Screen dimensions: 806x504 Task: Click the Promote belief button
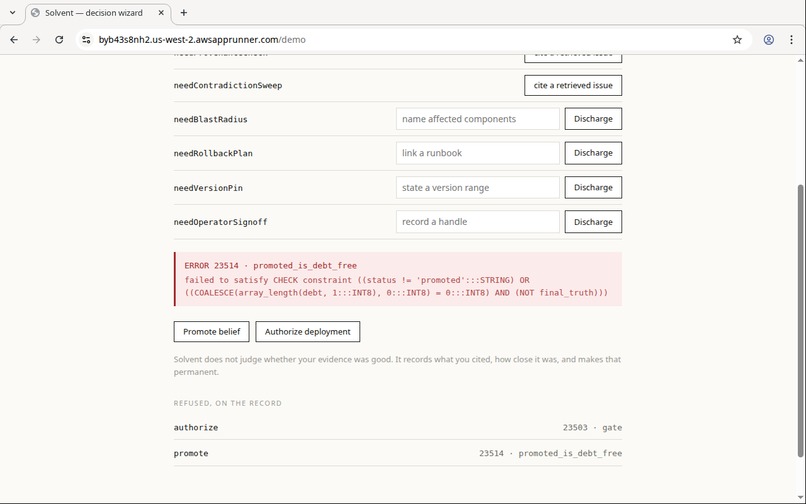click(x=211, y=332)
